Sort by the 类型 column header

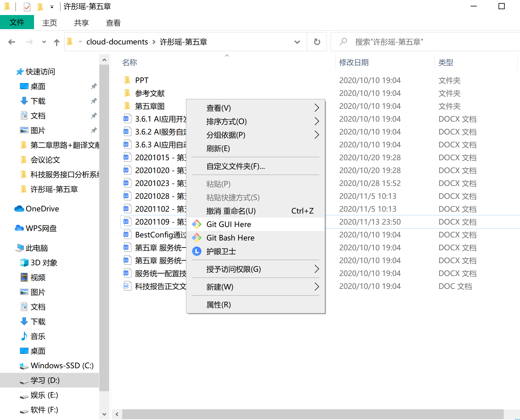pos(446,62)
